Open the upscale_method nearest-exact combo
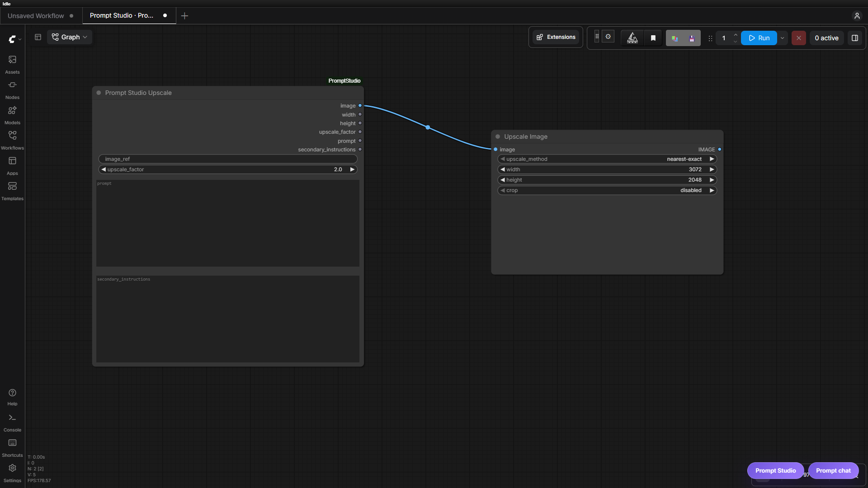The image size is (868, 488). (607, 159)
